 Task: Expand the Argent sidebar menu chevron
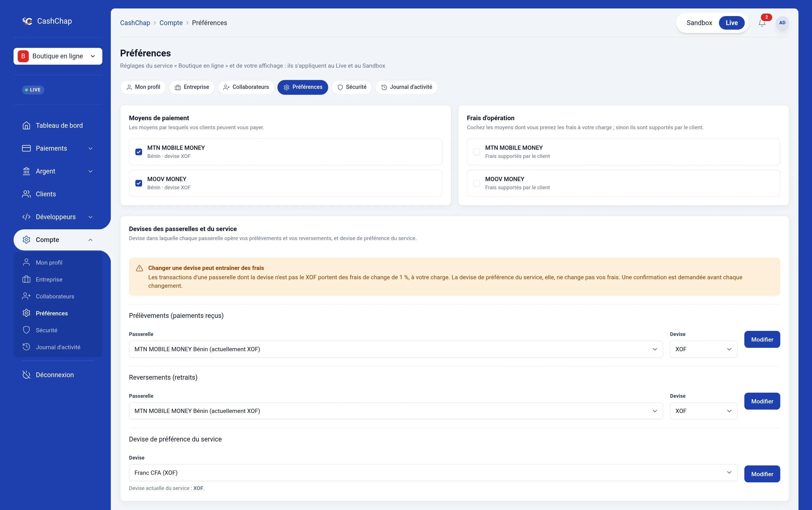[90, 171]
